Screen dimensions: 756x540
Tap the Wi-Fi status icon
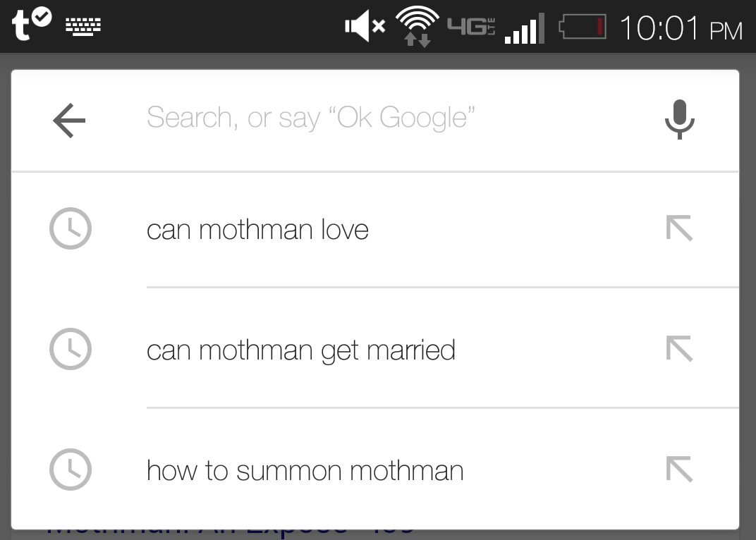417,26
